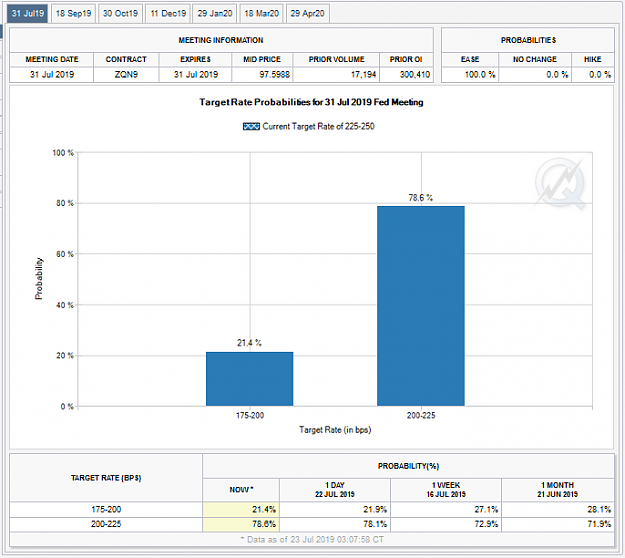This screenshot has width=625, height=558.
Task: Click the 175-200 bar in chart
Action: coord(250,379)
